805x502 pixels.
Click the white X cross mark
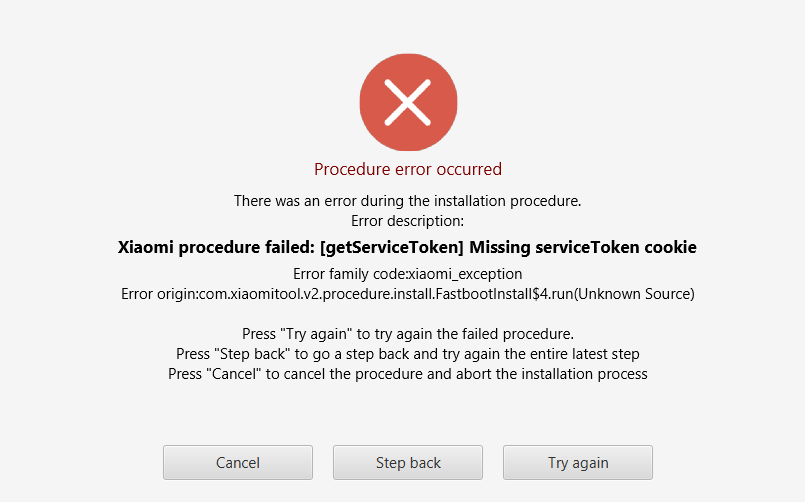(408, 103)
